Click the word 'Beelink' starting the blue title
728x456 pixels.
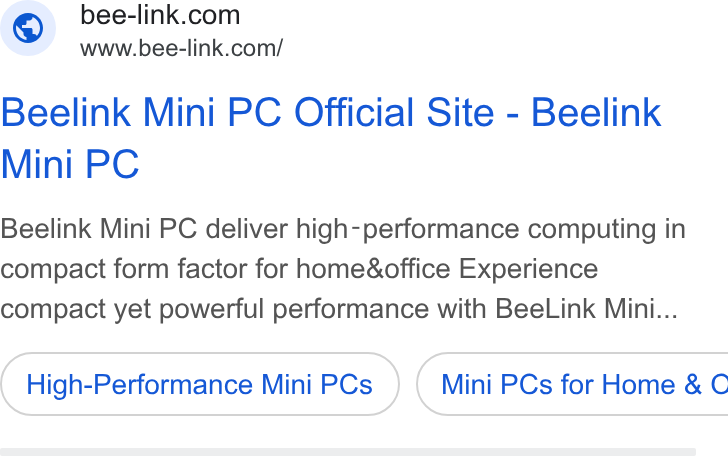66,112
